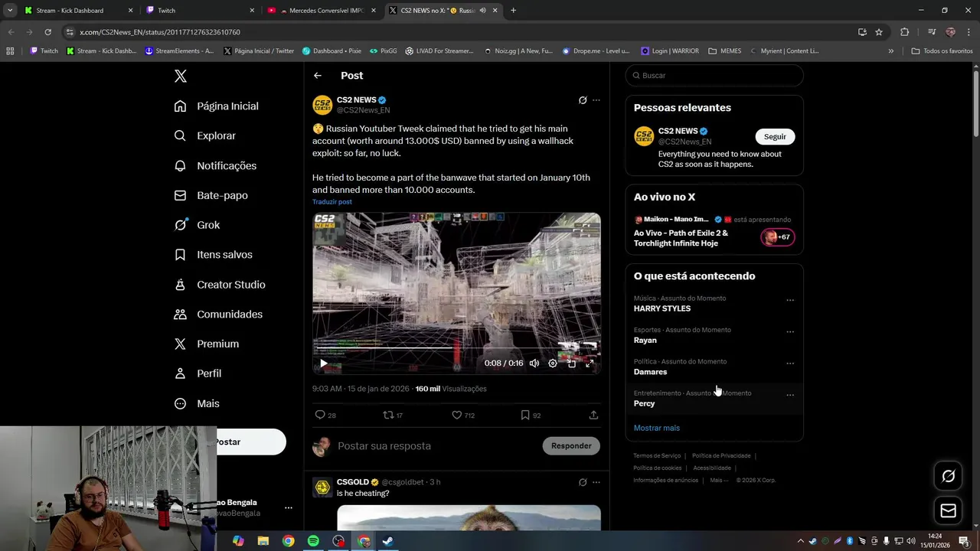Open the floating messages envelope button
Image resolution: width=980 pixels, height=551 pixels.
pos(948,510)
